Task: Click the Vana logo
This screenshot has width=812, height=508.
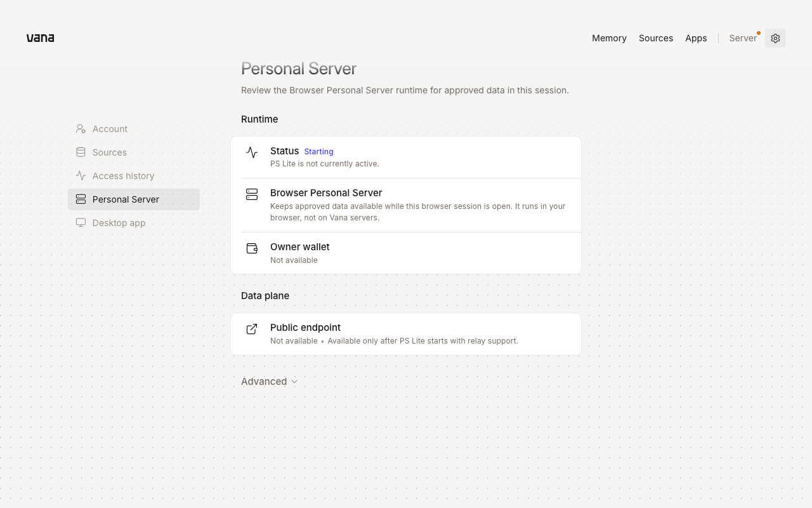Action: 40,38
